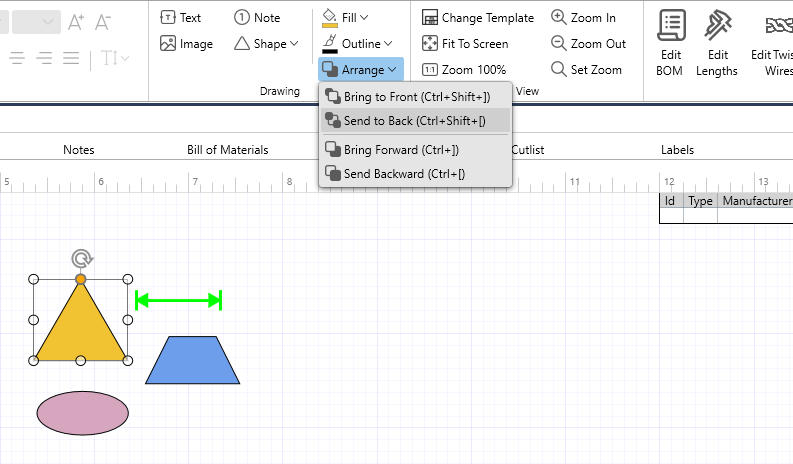Screen dimensions: 793x464
Task: Select the blue trapezoid shape
Action: [x=193, y=360]
